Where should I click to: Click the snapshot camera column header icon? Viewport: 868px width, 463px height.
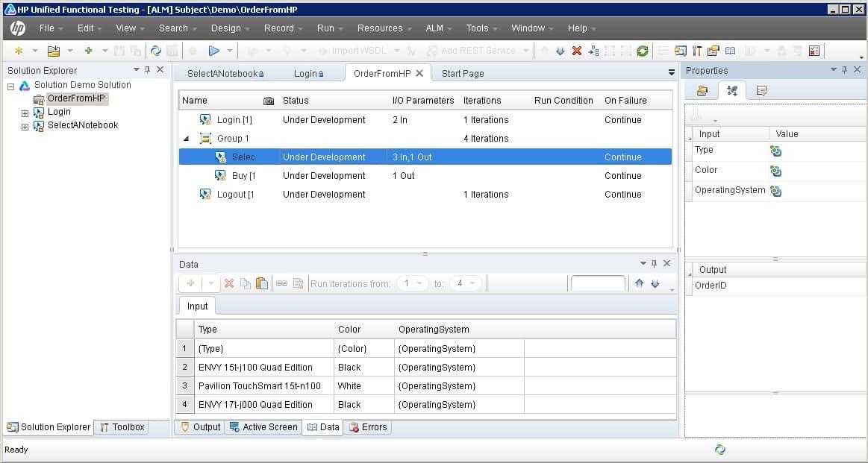click(x=269, y=101)
